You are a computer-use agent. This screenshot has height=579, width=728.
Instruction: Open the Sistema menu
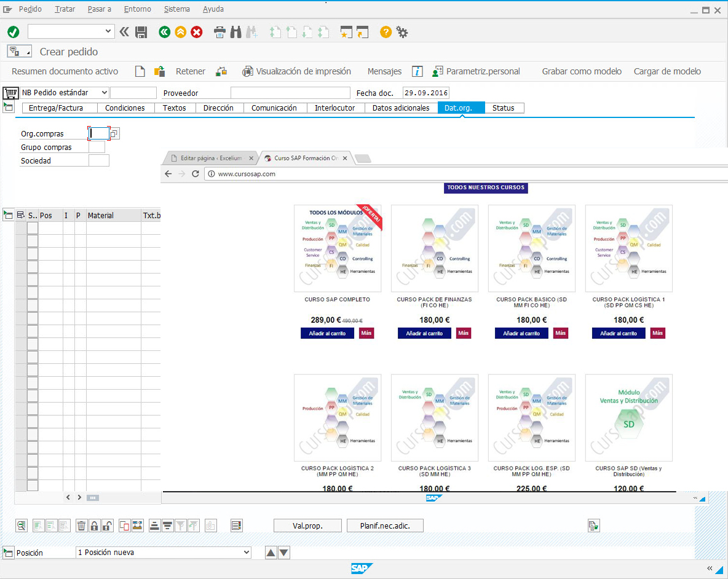(x=177, y=9)
